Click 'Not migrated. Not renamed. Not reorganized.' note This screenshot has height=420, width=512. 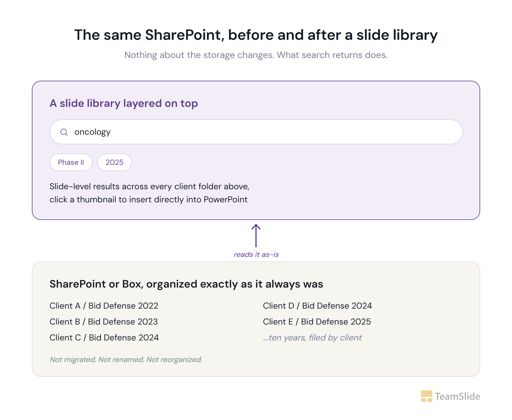(126, 359)
